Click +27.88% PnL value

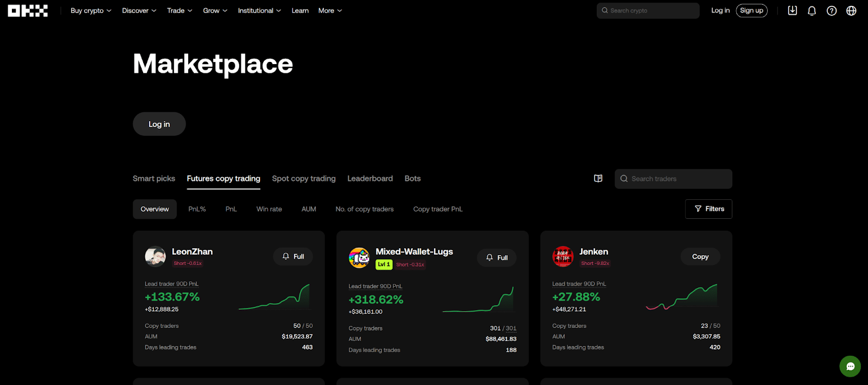click(x=576, y=297)
